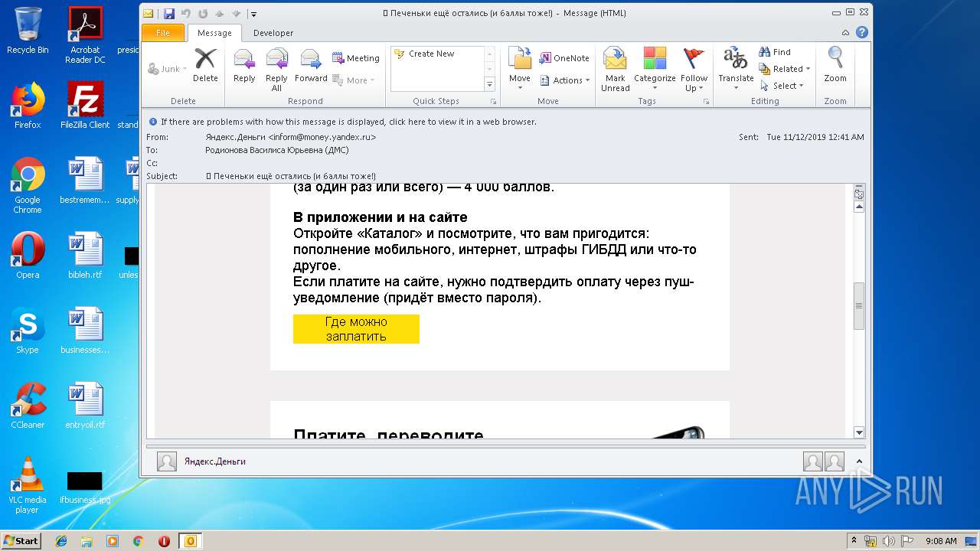
Task: Click Яндекс.Деньги sender name in People Pane
Action: 214,461
